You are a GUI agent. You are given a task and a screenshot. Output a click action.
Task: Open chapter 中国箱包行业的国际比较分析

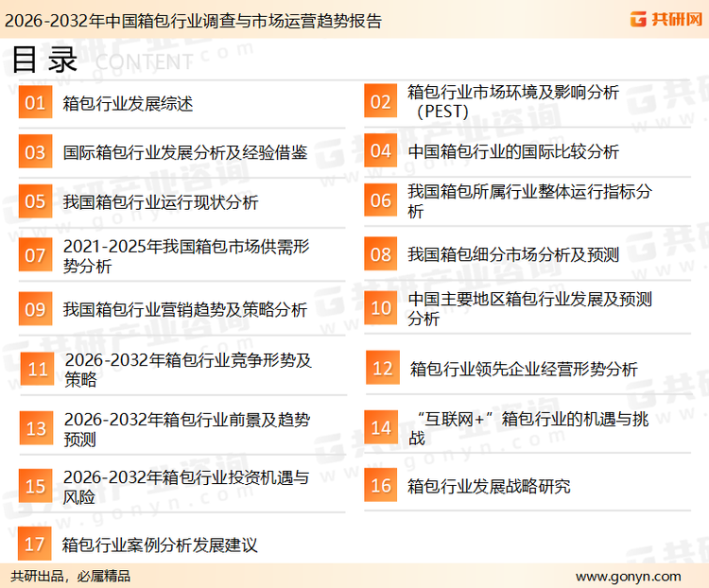(x=513, y=151)
